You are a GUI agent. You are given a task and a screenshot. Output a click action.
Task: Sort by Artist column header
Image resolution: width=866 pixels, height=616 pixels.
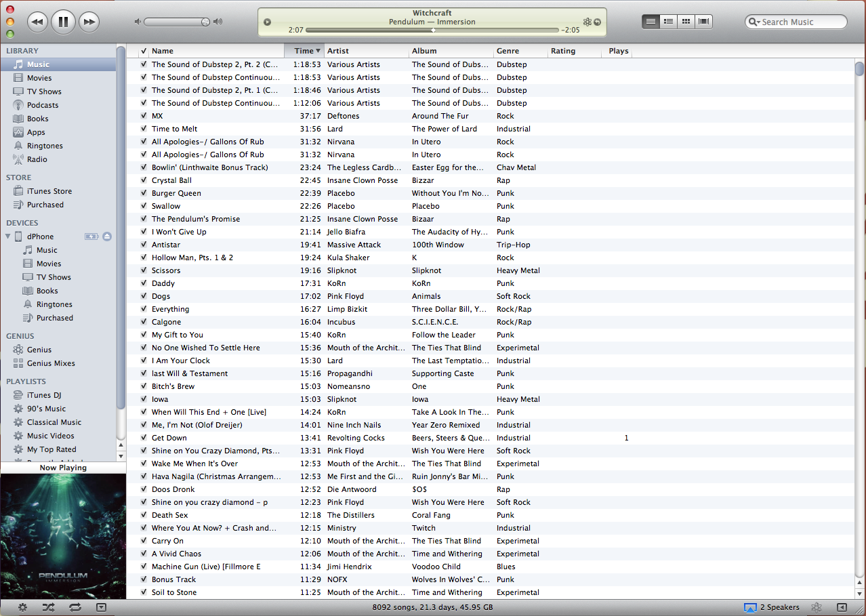[367, 51]
